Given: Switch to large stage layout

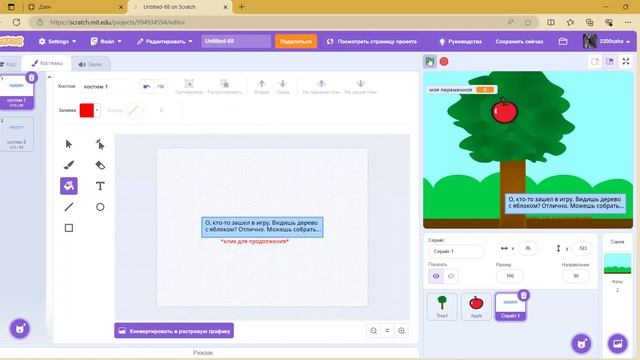Looking at the screenshot, I should pyautogui.click(x=610, y=62).
